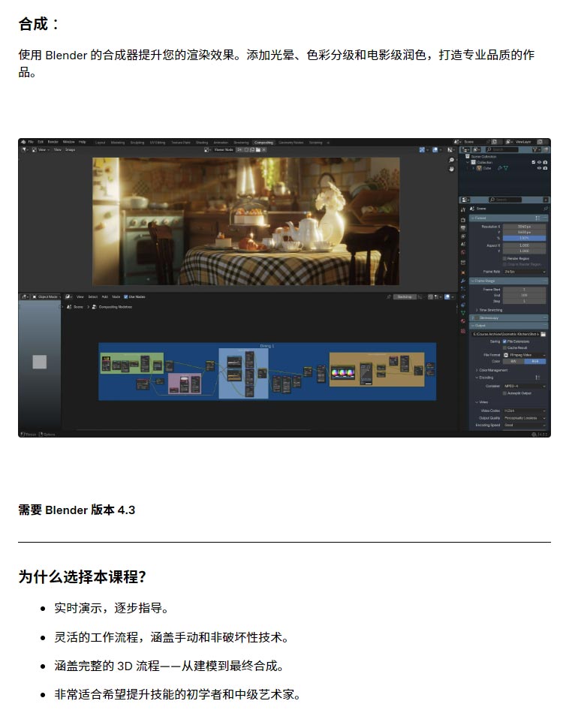Toggle the Use Nodes checkbox
The image size is (566, 728).
125,296
